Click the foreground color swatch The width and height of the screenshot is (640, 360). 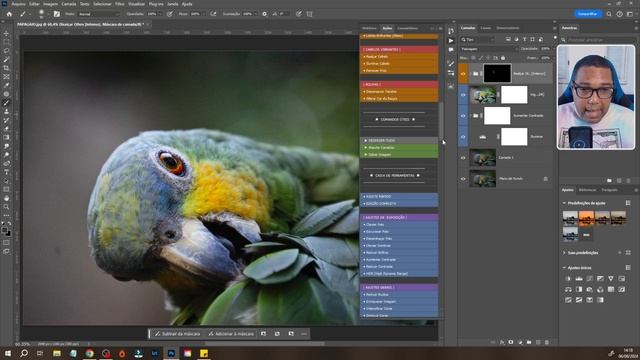[x=4, y=230]
